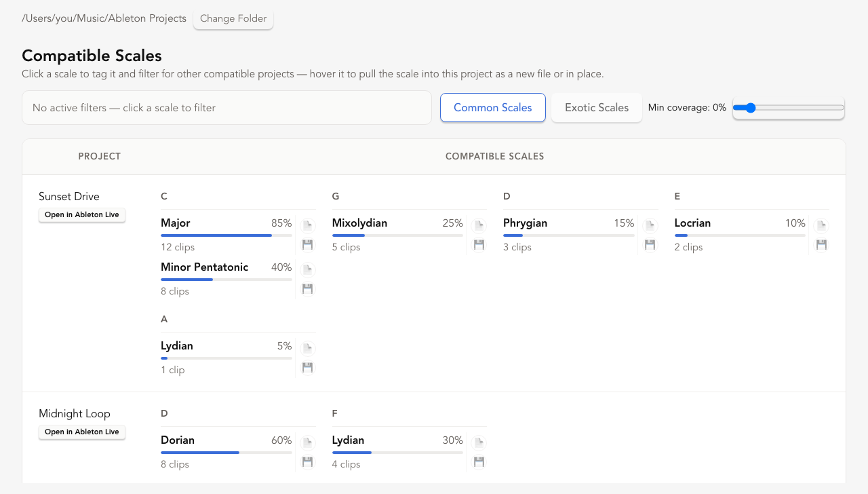Click the folder path text

coord(104,18)
